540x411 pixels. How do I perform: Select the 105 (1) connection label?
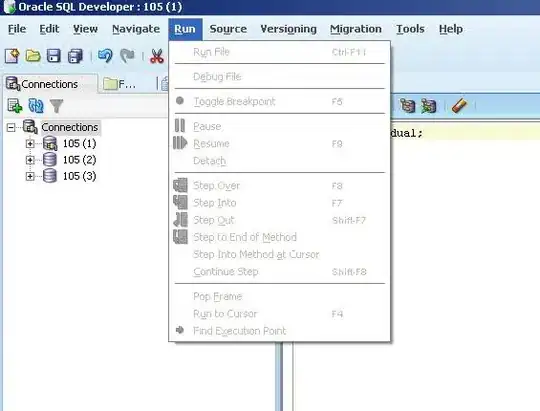click(80, 143)
